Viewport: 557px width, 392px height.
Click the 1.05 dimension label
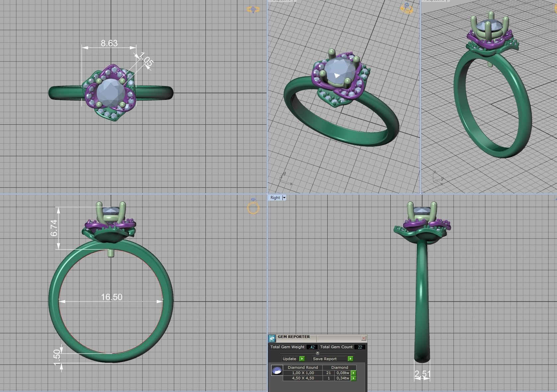pos(146,59)
